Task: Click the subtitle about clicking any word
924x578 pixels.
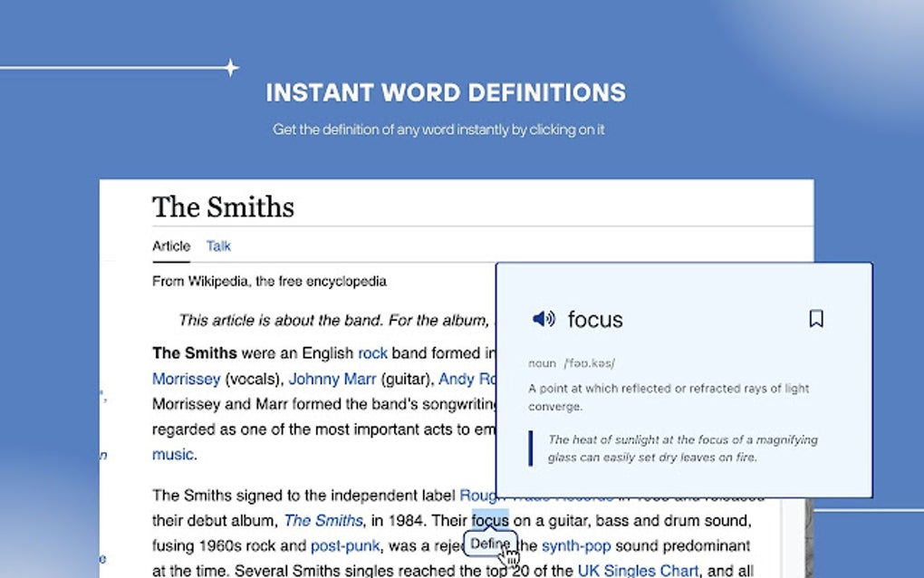Action: [x=438, y=130]
